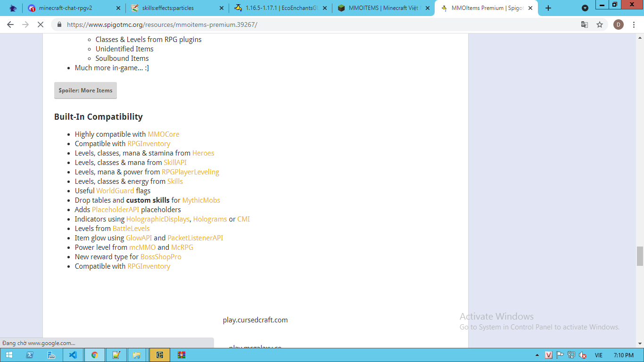Click the Skills plugin link
The image size is (644, 362).
coord(175,181)
